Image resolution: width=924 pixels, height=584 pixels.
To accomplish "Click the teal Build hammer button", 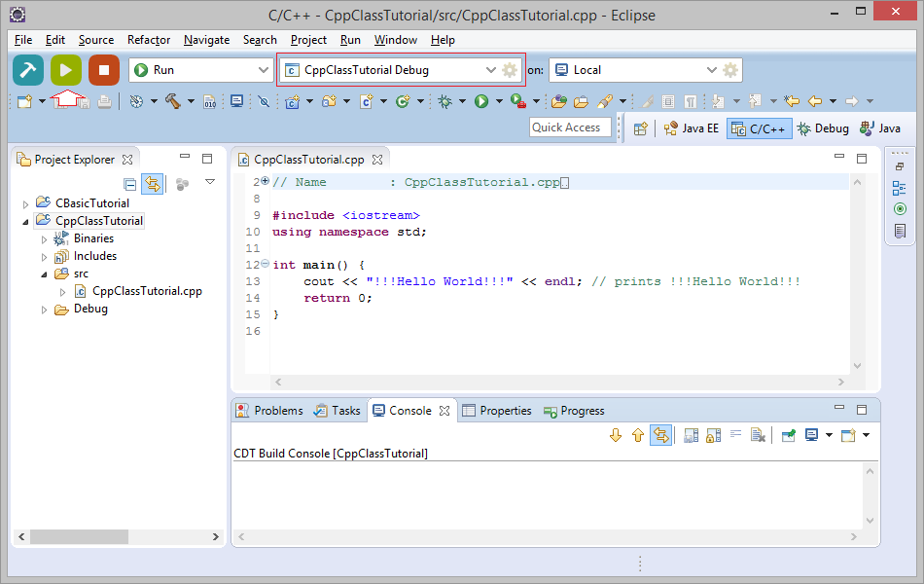I will tap(27, 70).
